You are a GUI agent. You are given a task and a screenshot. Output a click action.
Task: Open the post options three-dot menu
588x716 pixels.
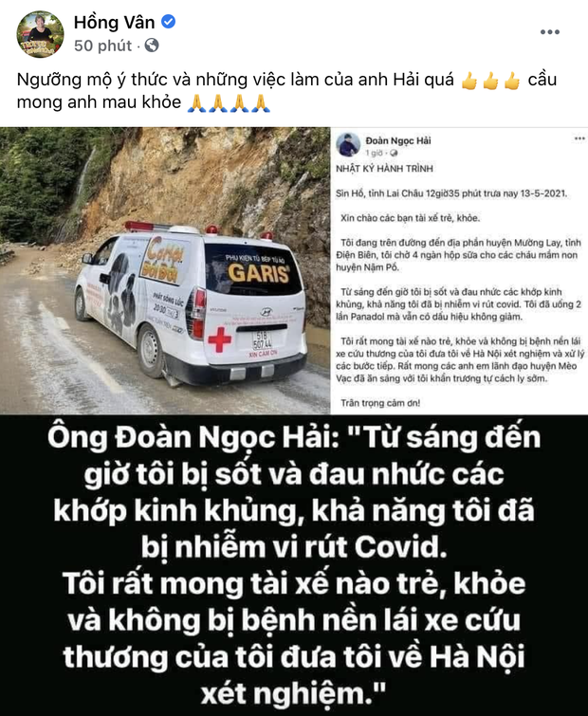coord(550,32)
